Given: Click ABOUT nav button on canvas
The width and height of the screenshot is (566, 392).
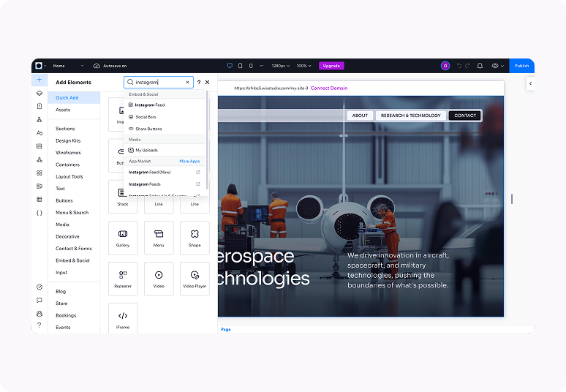Looking at the screenshot, I should (x=360, y=116).
